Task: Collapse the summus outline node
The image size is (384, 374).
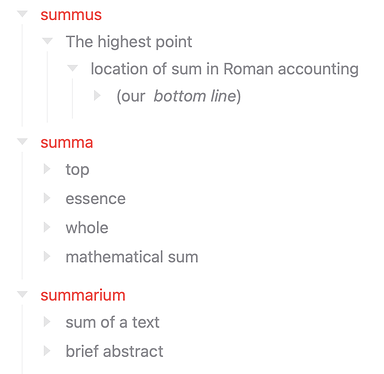Action: point(22,14)
